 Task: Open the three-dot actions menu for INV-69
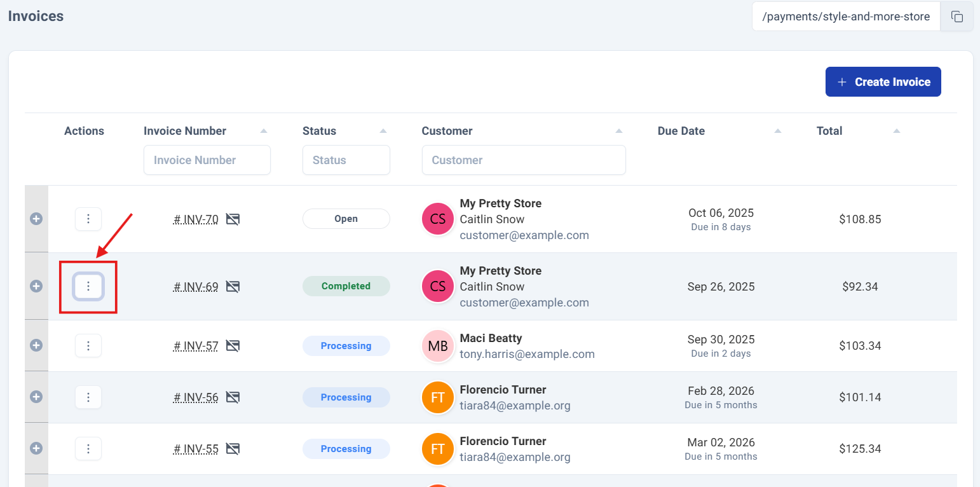88,287
